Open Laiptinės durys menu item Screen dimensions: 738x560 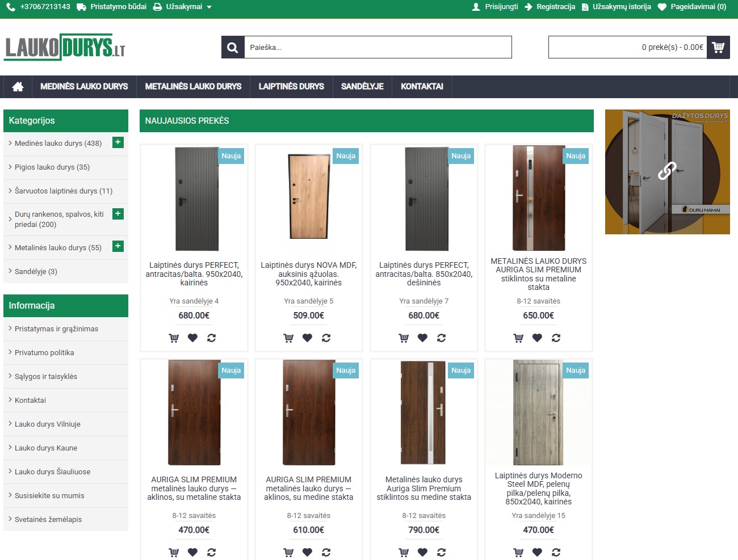click(291, 87)
